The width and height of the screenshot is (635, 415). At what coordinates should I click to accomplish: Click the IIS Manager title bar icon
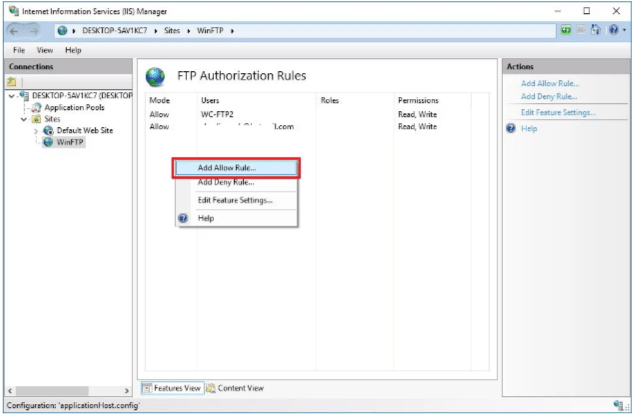pyautogui.click(x=13, y=11)
